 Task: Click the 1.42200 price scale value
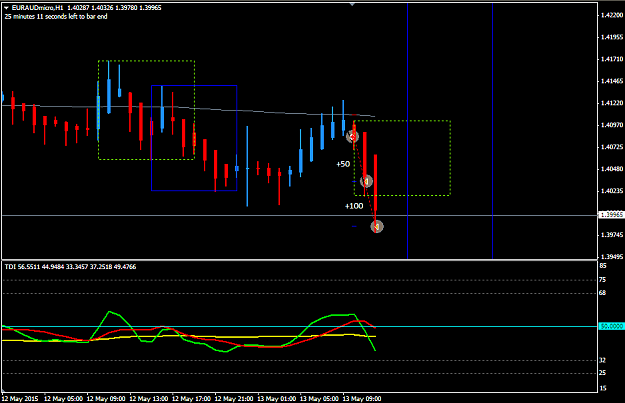pos(612,15)
